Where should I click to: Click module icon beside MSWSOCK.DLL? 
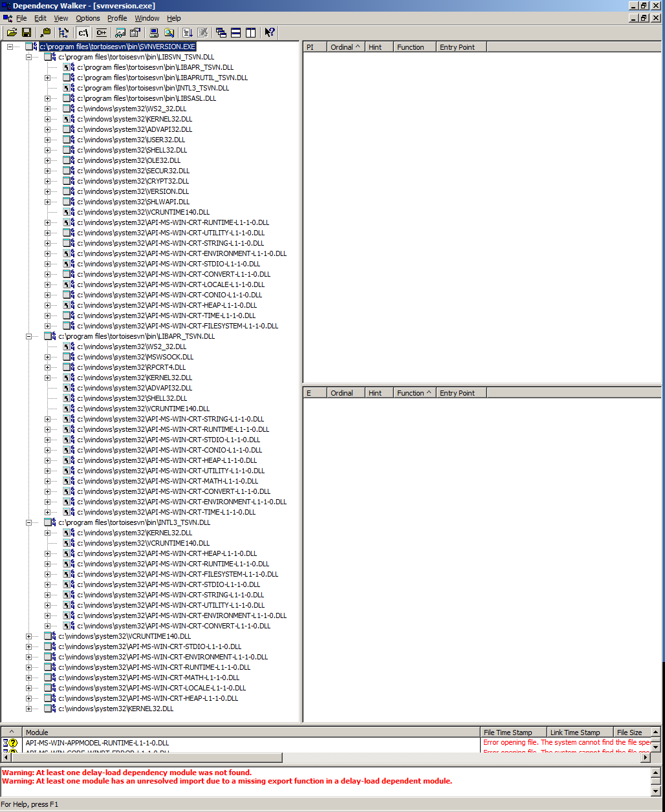tap(69, 357)
